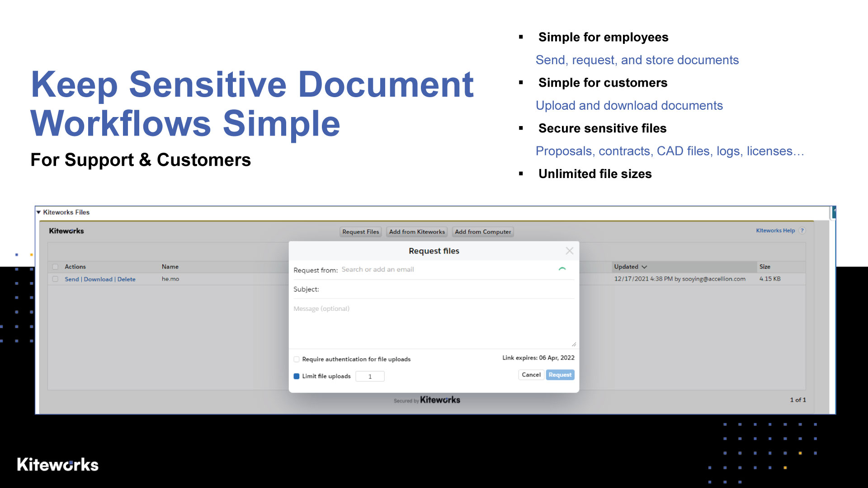This screenshot has height=488, width=868.
Task: Tick the select-all checkbox in Actions header
Action: tap(55, 267)
